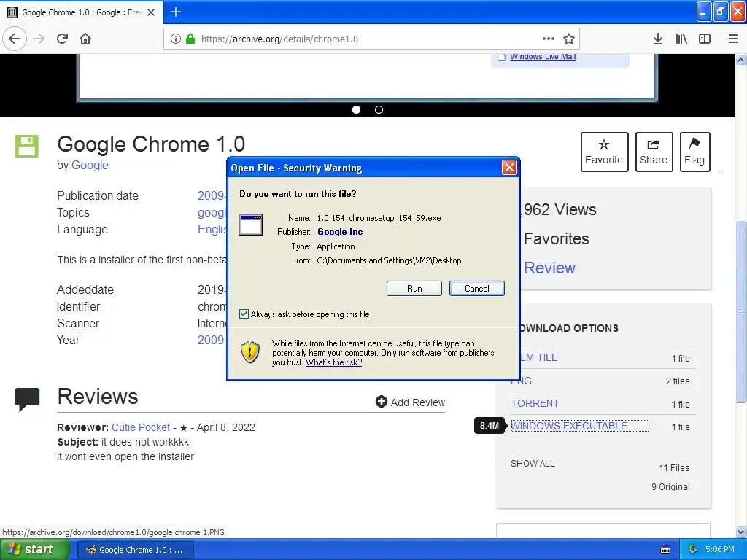The height and width of the screenshot is (560, 747).
Task: Click the yellow warning shield icon
Action: click(x=250, y=352)
